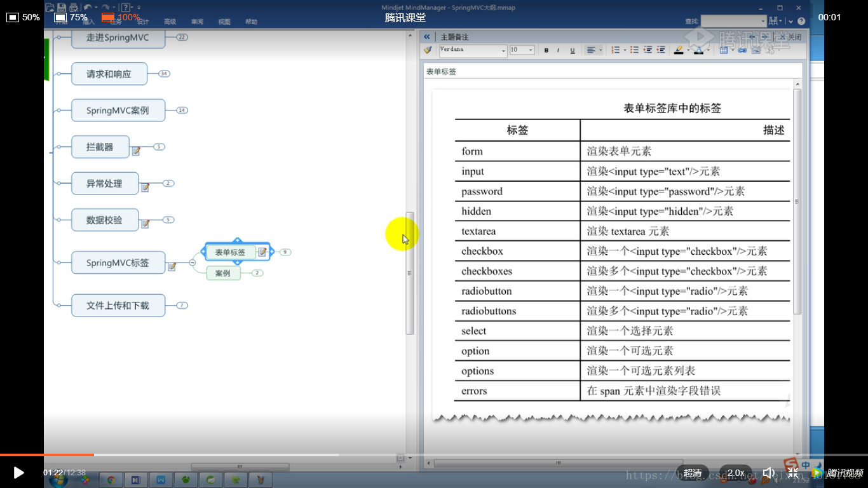The height and width of the screenshot is (488, 868).
Task: Select the 请求和响应 topic
Action: (109, 74)
